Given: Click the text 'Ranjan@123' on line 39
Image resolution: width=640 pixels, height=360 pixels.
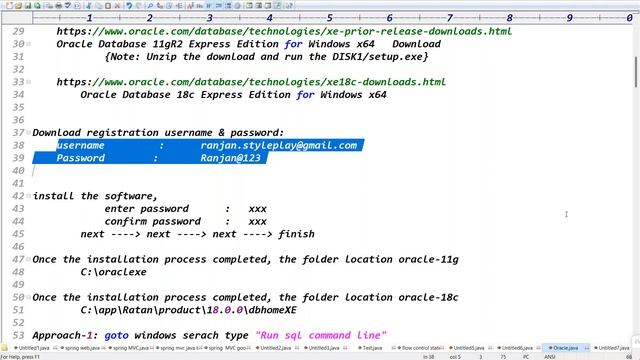Looking at the screenshot, I should [x=230, y=158].
